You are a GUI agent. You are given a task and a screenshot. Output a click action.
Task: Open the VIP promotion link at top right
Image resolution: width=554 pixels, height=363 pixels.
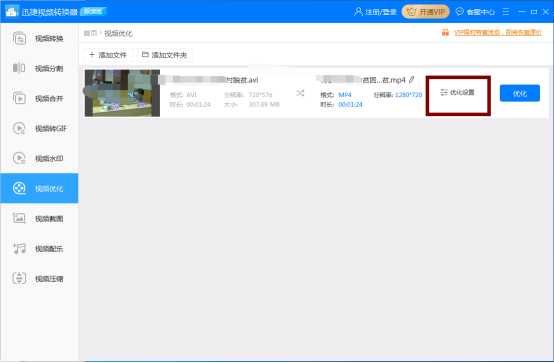click(497, 33)
